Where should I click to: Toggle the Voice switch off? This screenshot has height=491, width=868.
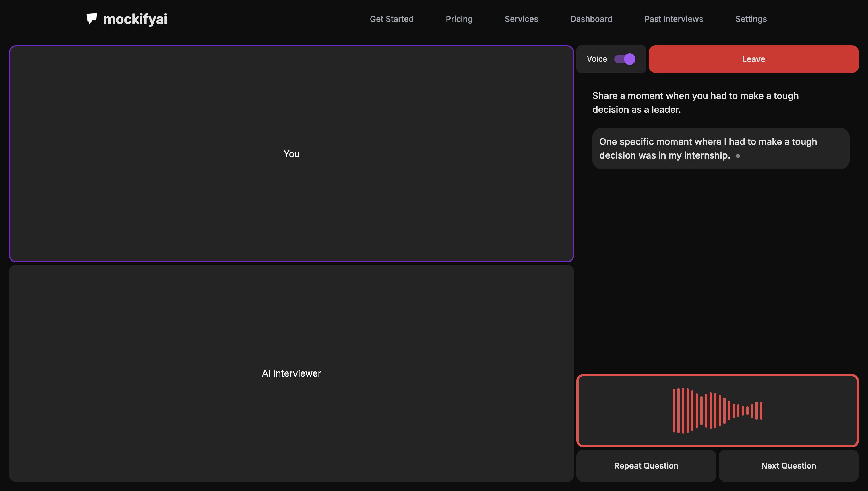(x=625, y=59)
